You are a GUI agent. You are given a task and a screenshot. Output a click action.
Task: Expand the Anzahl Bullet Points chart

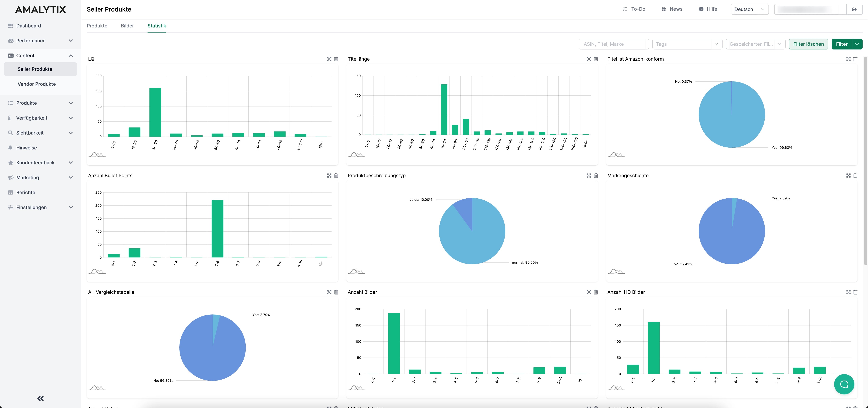pyautogui.click(x=329, y=175)
